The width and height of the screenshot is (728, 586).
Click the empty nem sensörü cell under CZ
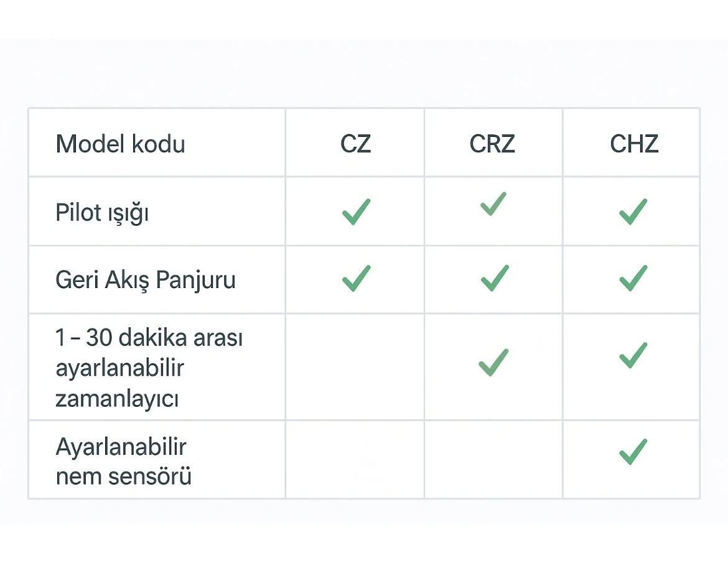355,460
